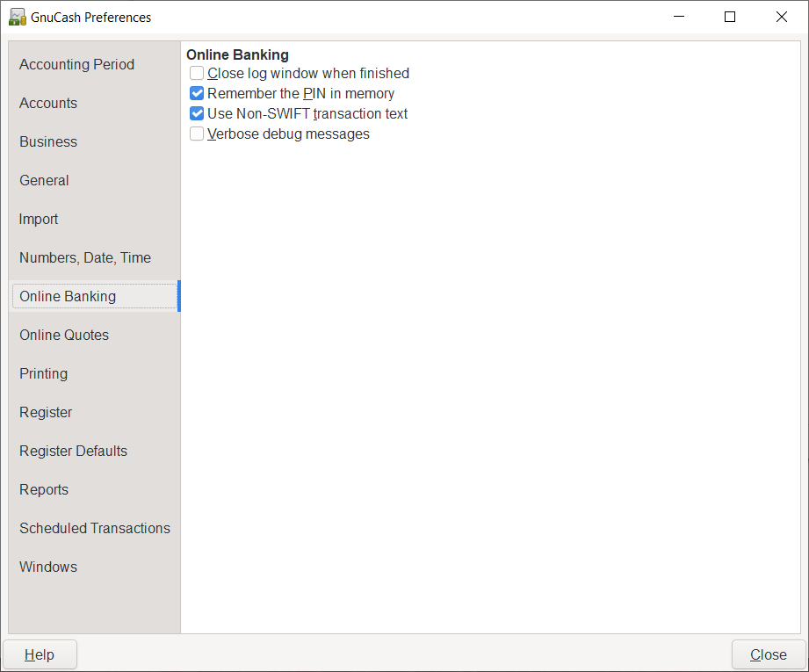Go to General preferences
Screen dimensions: 809x672
(x=44, y=180)
